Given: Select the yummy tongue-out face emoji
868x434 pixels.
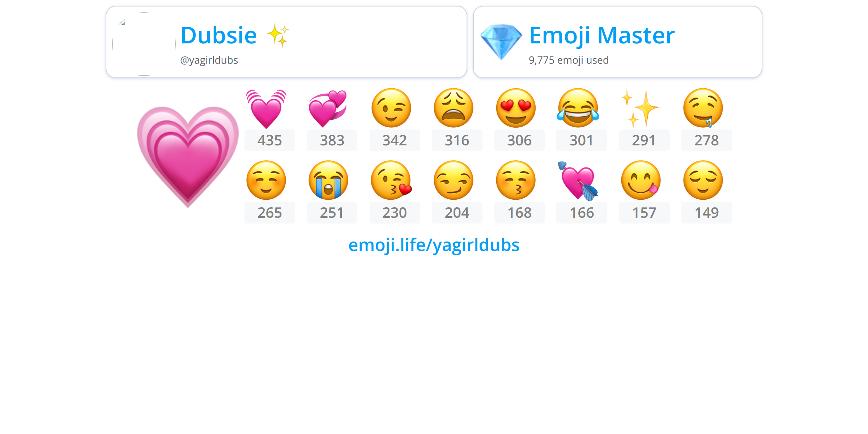Looking at the screenshot, I should point(641,180).
